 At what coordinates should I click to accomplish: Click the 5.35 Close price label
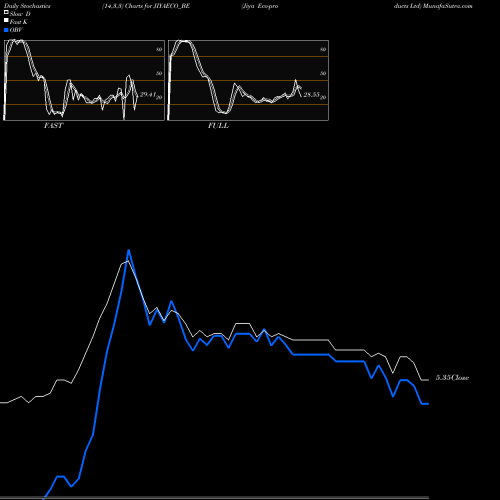pos(452,378)
